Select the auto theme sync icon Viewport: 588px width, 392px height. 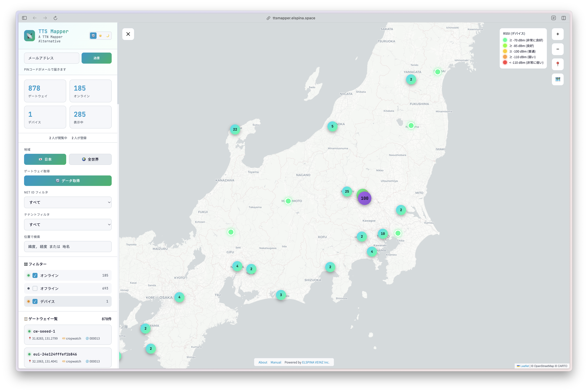tap(93, 36)
